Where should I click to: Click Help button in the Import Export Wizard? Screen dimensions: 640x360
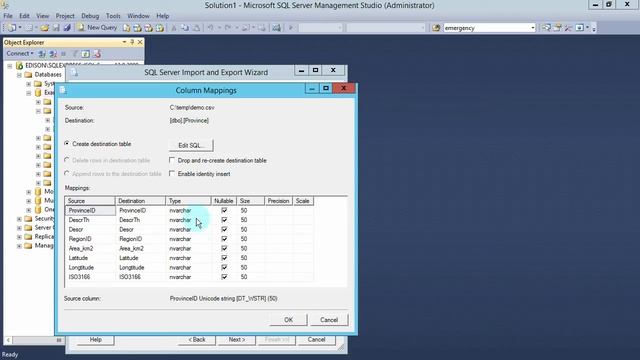[x=96, y=340]
